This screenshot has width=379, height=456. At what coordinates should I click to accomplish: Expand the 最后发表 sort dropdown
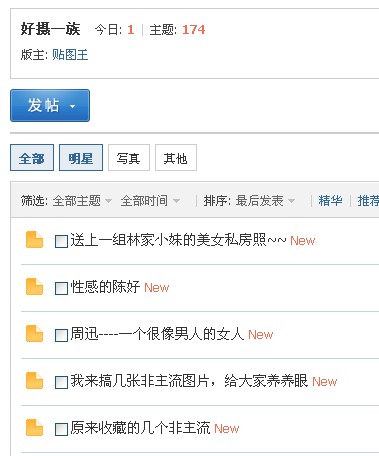[265, 201]
